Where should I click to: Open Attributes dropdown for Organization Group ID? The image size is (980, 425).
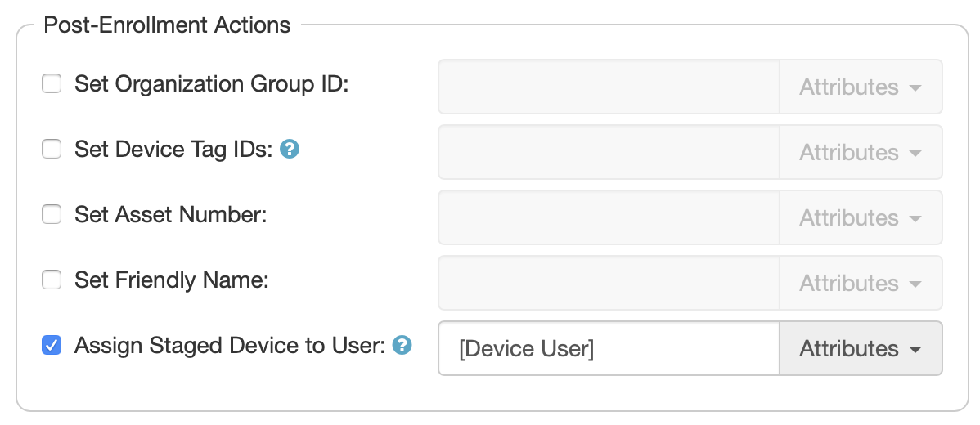861,87
